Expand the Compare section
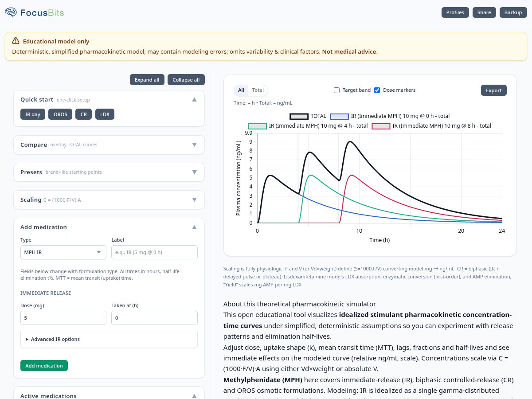This screenshot has height=399, width=532. 194,145
